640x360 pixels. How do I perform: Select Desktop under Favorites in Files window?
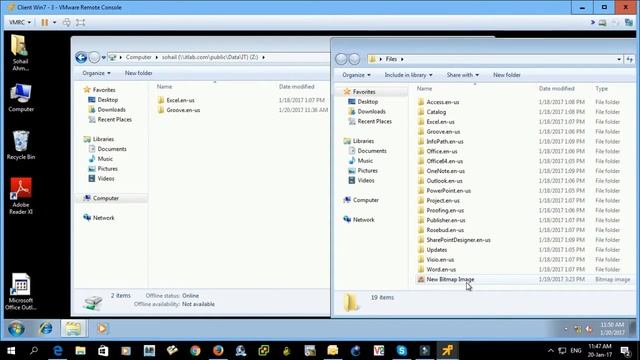click(367, 102)
